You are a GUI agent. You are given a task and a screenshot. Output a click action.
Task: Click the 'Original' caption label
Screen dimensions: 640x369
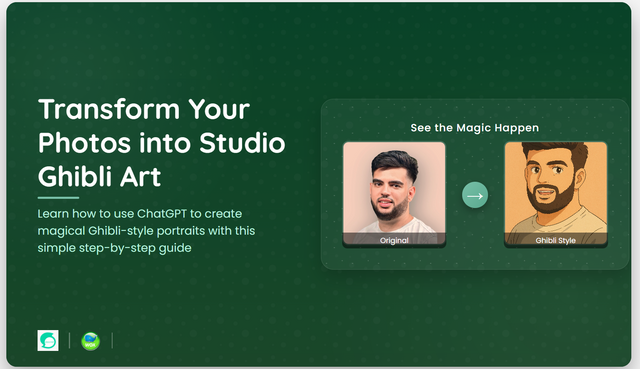(x=394, y=240)
